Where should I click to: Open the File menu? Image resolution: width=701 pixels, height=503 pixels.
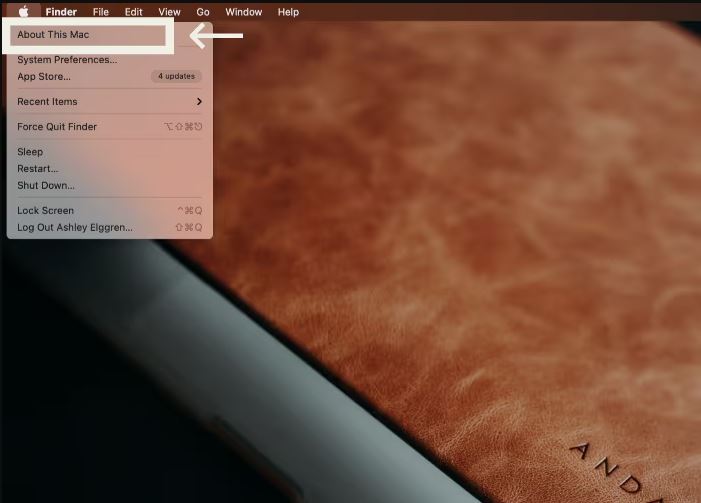click(101, 12)
